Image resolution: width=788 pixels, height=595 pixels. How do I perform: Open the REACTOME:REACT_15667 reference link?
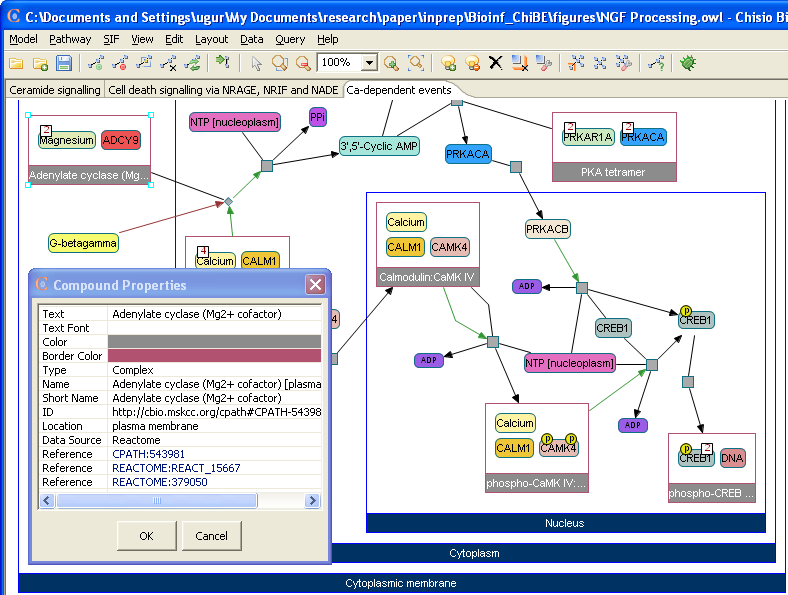pyautogui.click(x=164, y=468)
